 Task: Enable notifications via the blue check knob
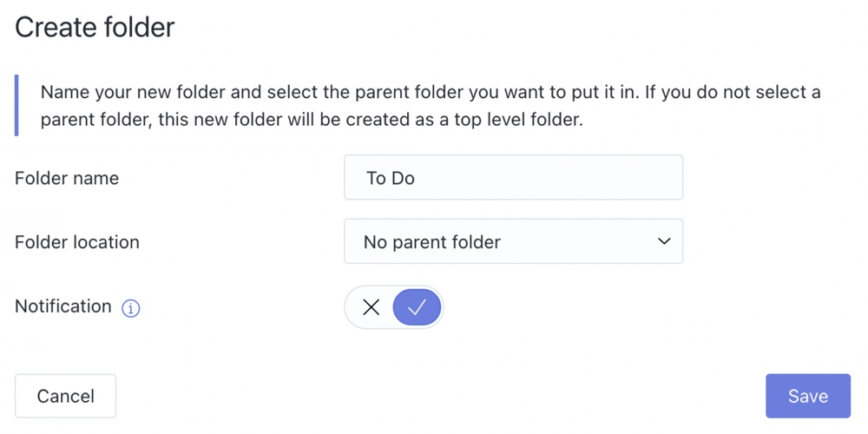417,307
